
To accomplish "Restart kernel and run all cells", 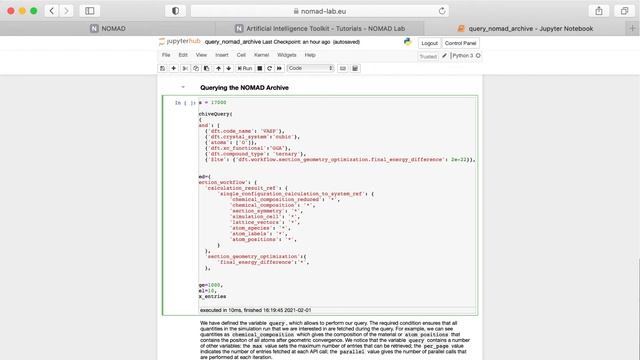I will [x=279, y=69].
